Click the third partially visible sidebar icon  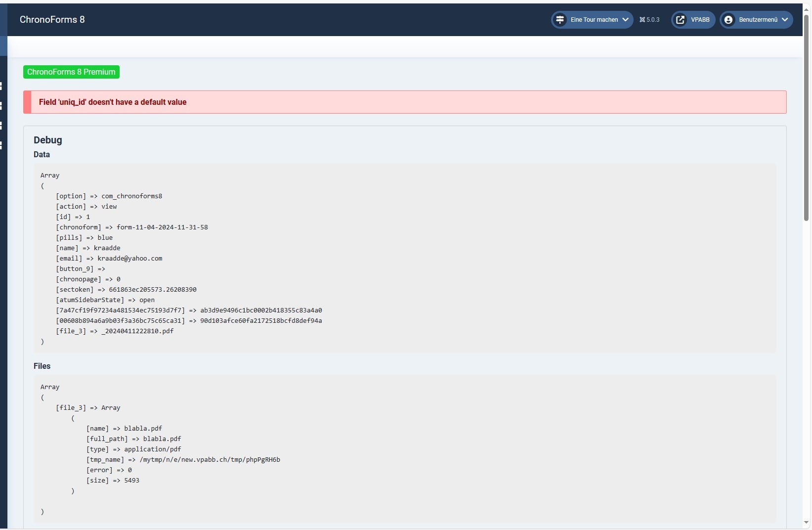point(1,126)
